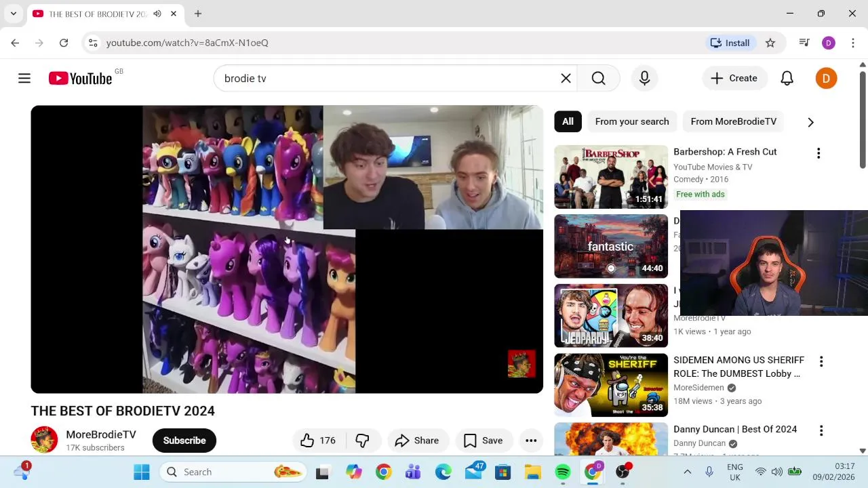Open Chrome three-dot menu

pos(852,43)
